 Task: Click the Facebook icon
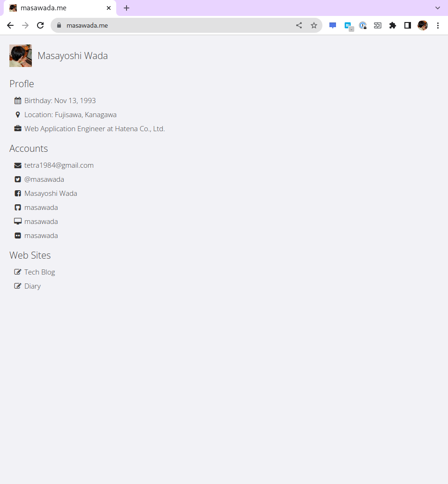(x=18, y=194)
